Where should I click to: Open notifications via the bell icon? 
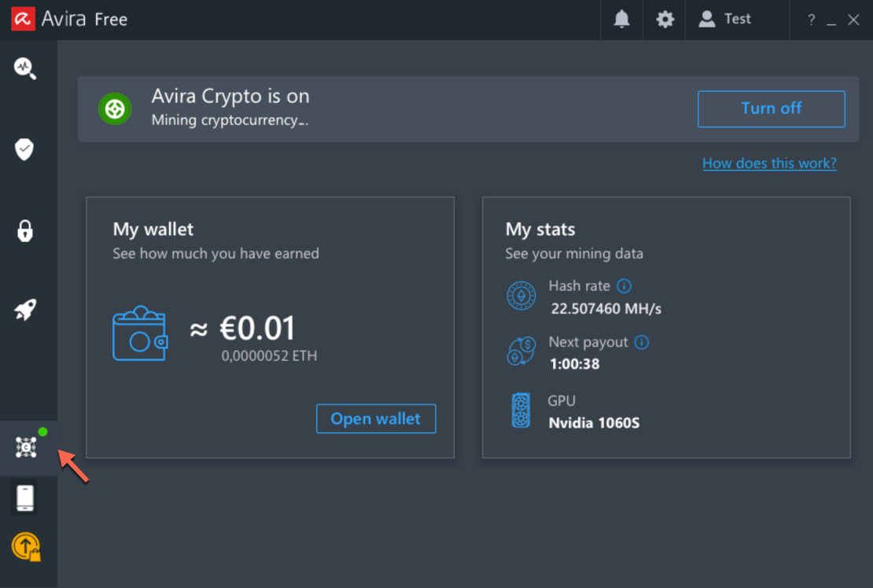621,20
